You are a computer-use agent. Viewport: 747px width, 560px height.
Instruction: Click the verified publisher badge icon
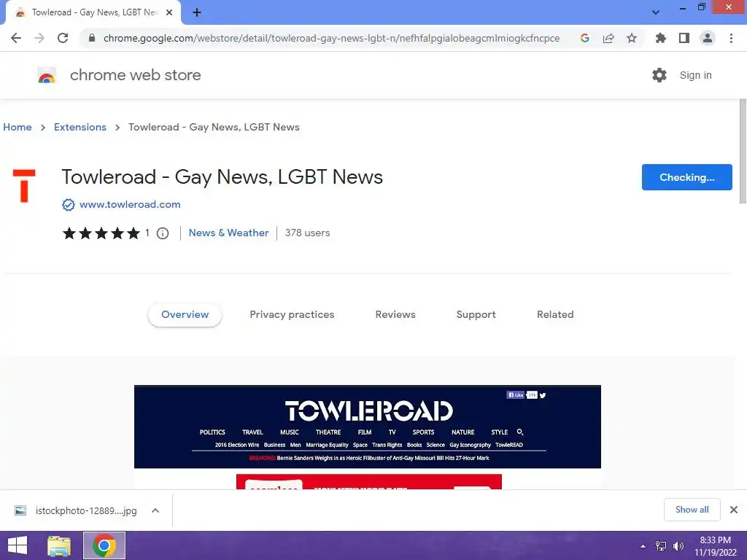[69, 205]
